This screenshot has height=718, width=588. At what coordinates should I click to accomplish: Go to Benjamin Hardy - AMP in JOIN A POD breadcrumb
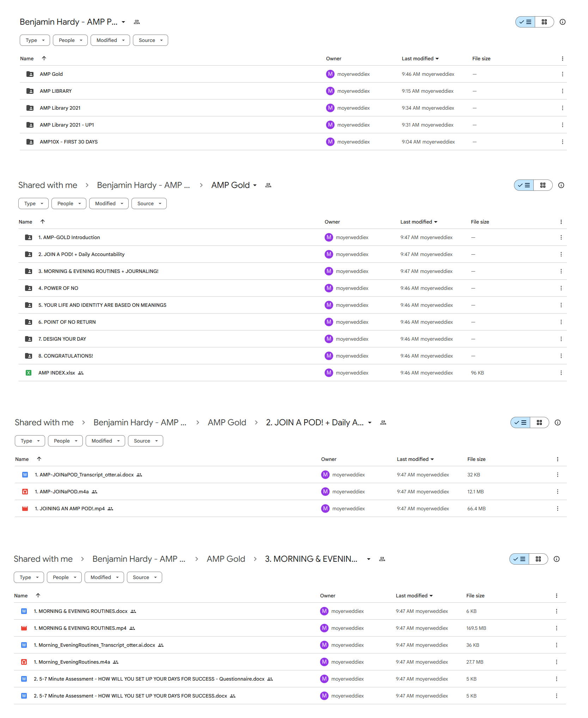140,422
